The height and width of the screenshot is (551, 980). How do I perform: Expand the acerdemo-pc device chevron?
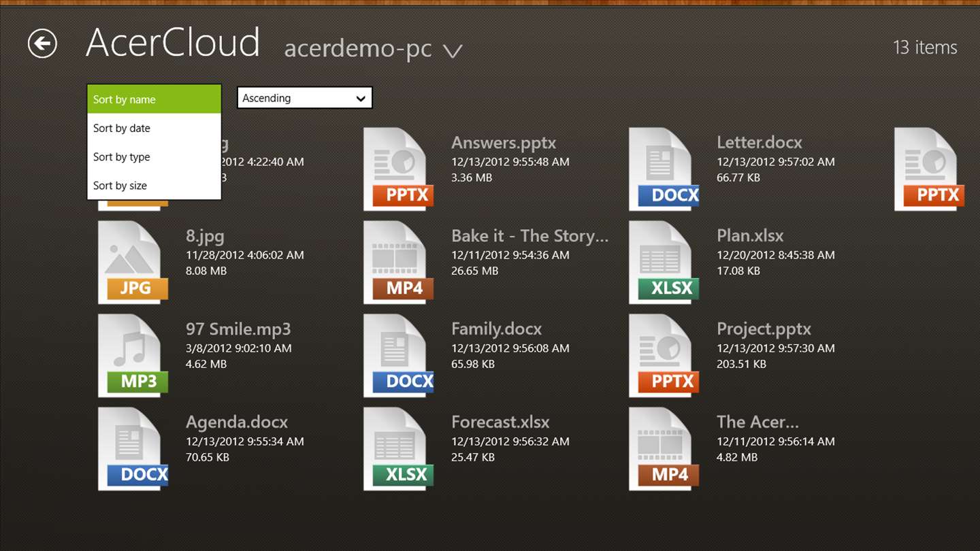pyautogui.click(x=453, y=50)
